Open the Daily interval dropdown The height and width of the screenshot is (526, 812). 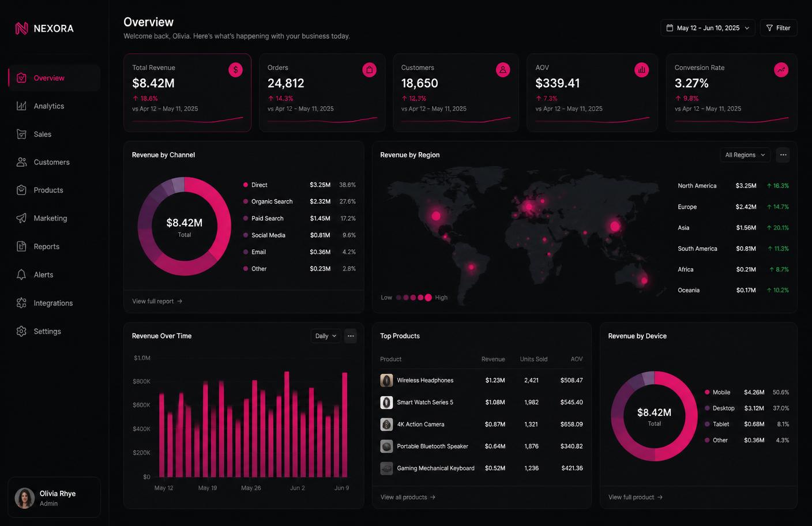325,336
